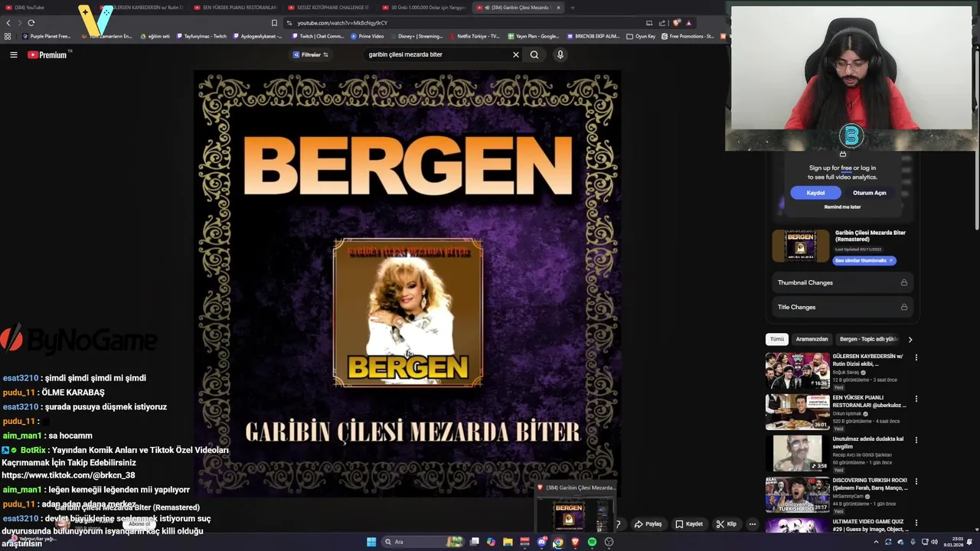Open the Oyun Key bookmarks folder
The image size is (980, 551).
click(642, 36)
